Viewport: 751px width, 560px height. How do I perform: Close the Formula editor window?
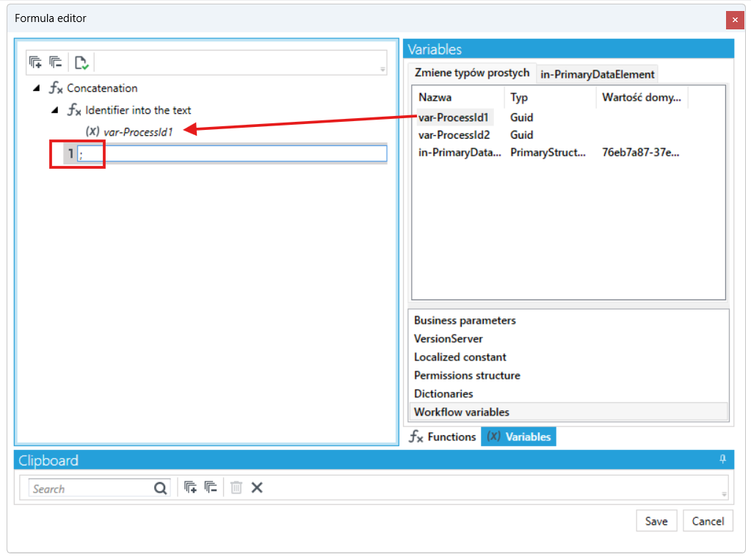point(735,20)
